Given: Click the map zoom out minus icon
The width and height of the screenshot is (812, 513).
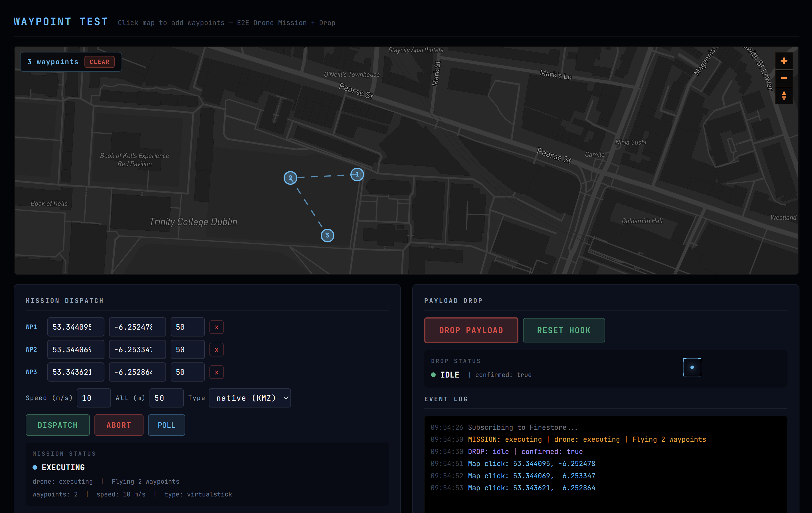Looking at the screenshot, I should point(784,78).
